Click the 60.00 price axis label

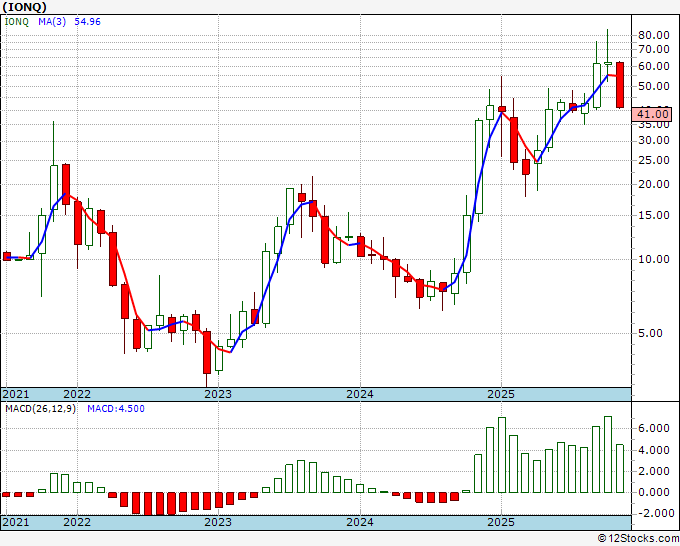point(654,66)
